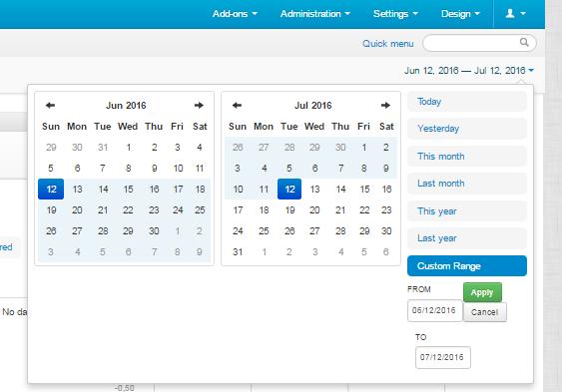Viewport: 562px width, 392px height.
Task: Click the green Apply button
Action: pyautogui.click(x=482, y=292)
